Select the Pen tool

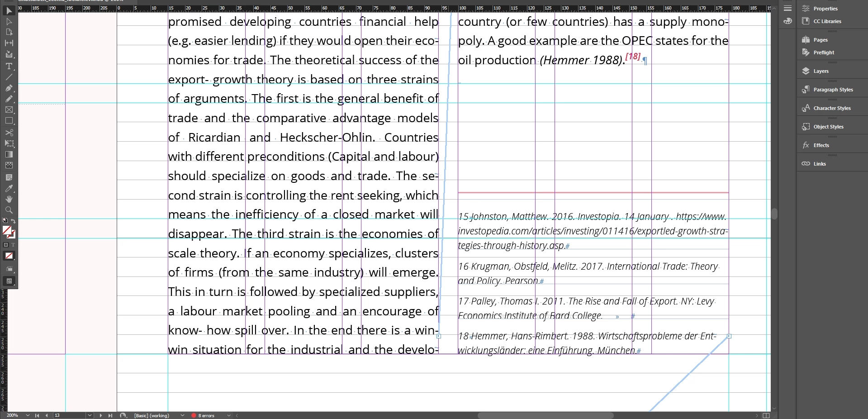click(x=9, y=88)
